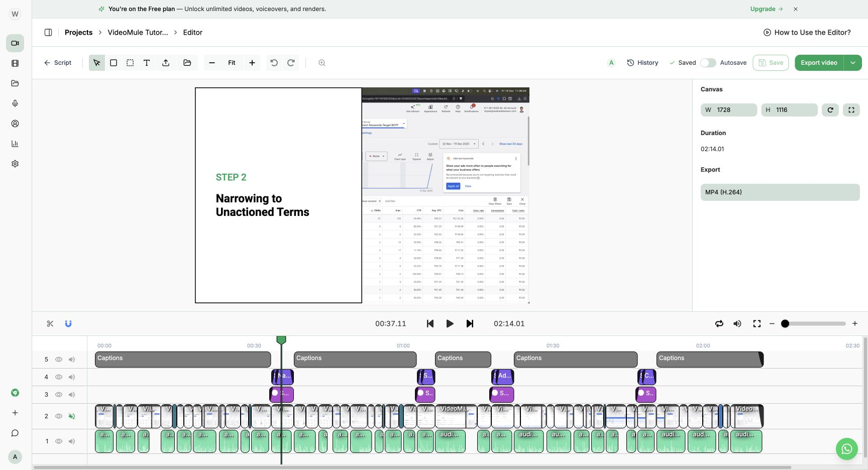Image resolution: width=868 pixels, height=470 pixels.
Task: Open the MP4 (H.264) export format dropdown
Action: click(x=780, y=192)
